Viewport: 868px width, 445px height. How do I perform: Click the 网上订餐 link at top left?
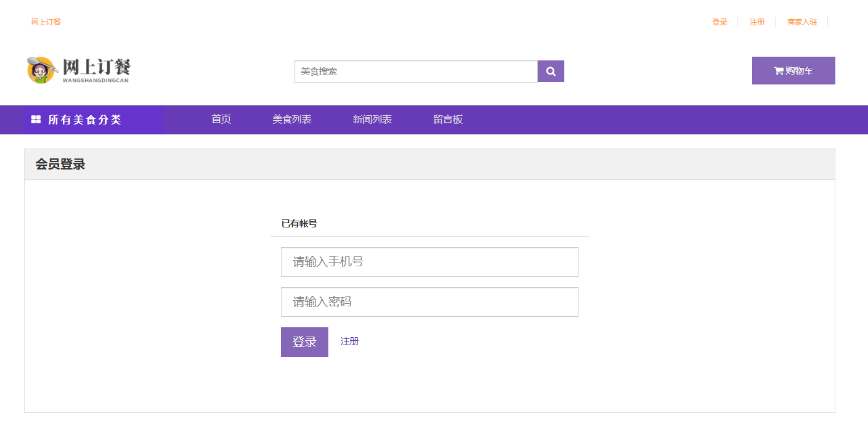(44, 22)
